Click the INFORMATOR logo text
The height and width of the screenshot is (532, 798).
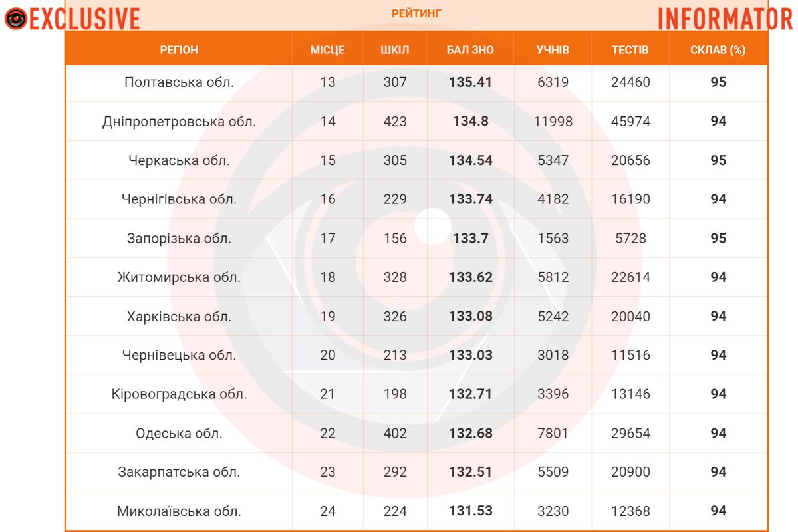(x=726, y=19)
